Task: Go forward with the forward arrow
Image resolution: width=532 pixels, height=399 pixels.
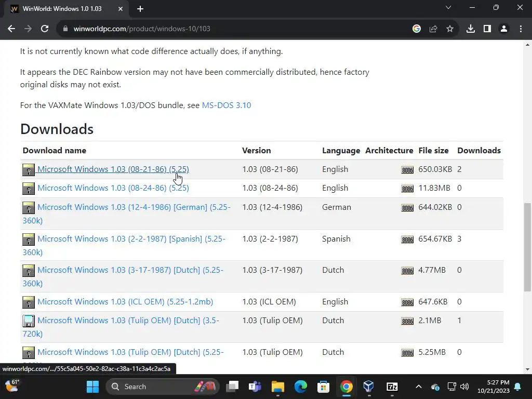Action: [28, 29]
